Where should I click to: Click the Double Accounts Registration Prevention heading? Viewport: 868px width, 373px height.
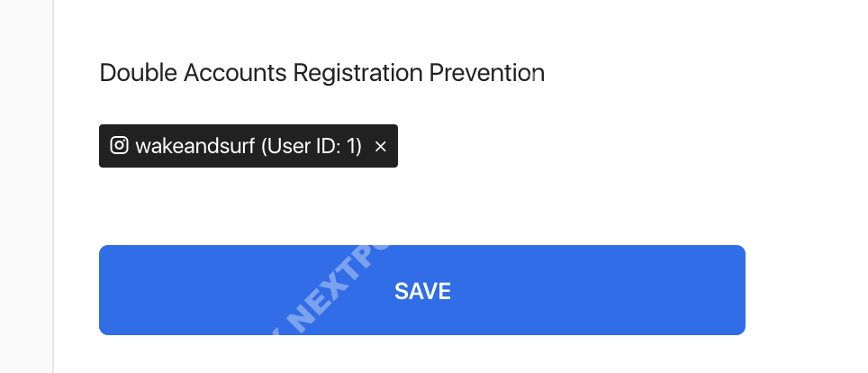click(321, 73)
